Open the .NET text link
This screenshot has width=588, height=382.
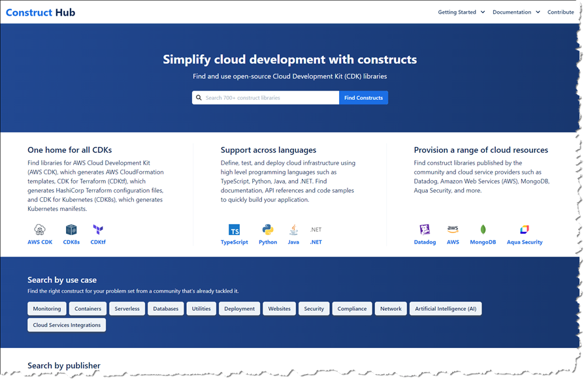[316, 242]
